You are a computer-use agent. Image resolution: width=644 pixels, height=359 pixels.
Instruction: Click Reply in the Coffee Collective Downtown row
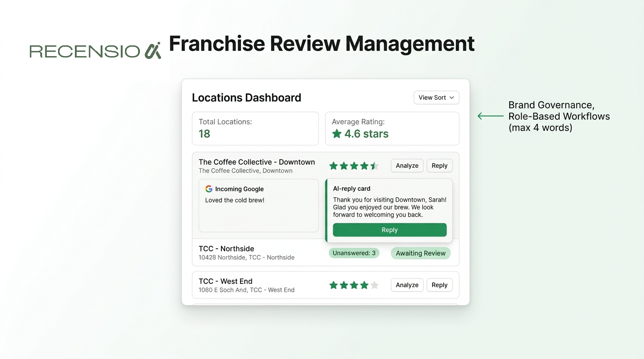(439, 165)
